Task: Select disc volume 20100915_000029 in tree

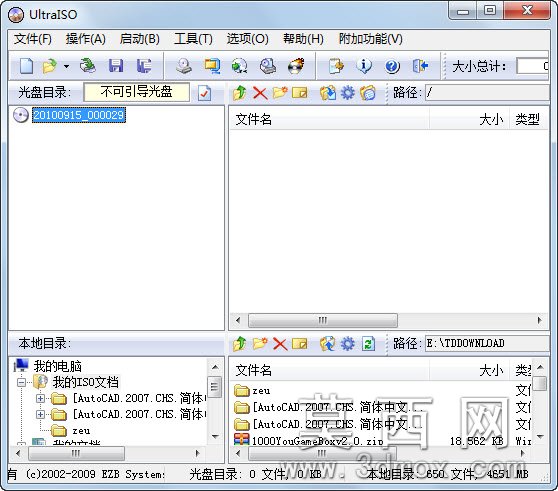Action: (79, 115)
